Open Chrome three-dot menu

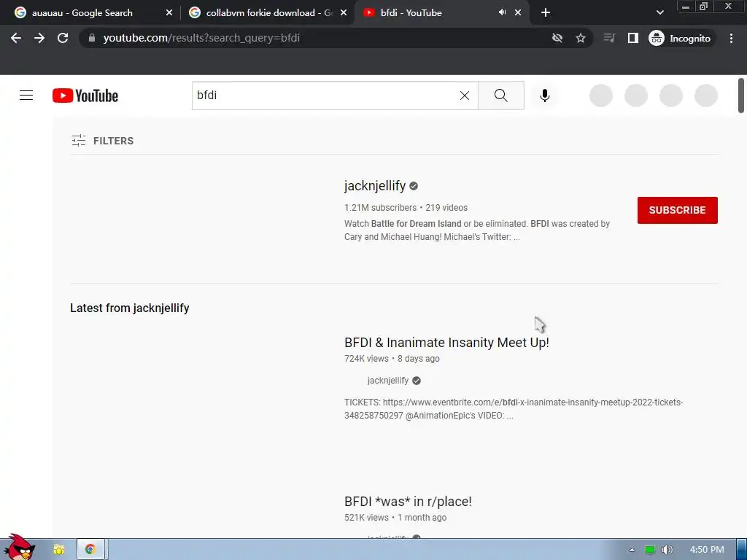[731, 38]
